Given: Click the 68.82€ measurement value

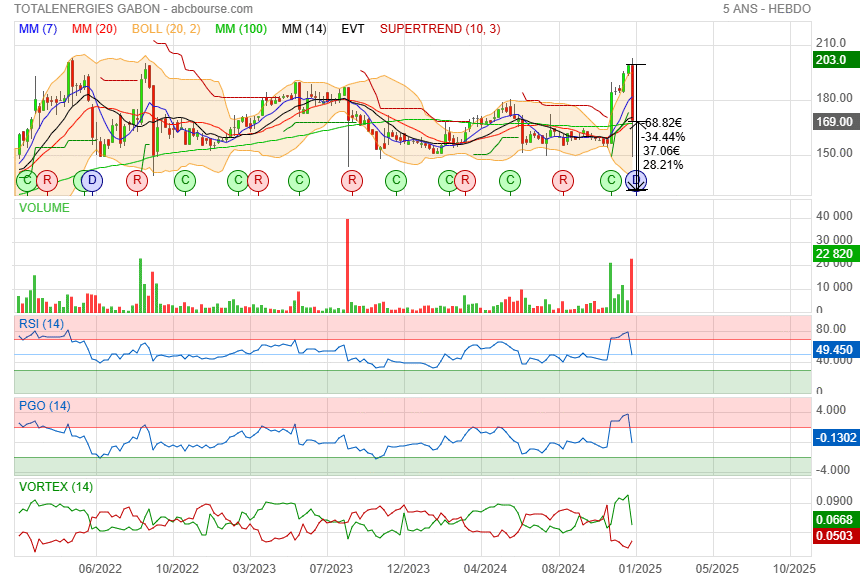Looking at the screenshot, I should (663, 123).
